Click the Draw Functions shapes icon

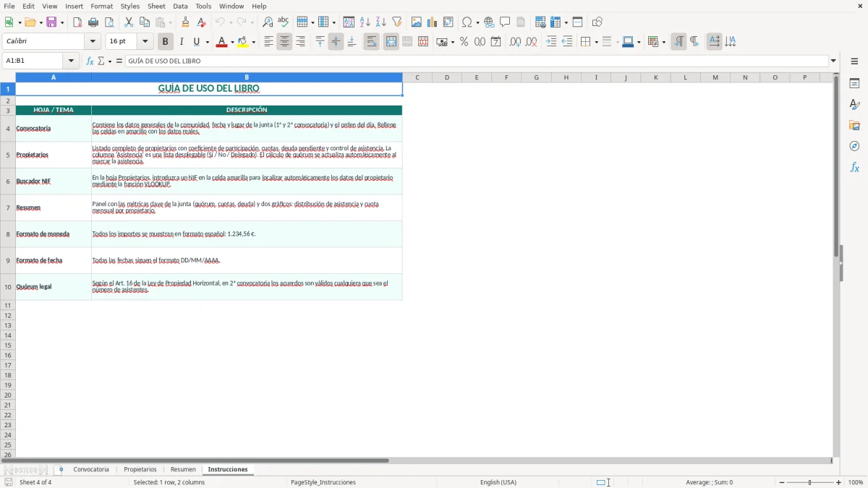[x=597, y=22]
